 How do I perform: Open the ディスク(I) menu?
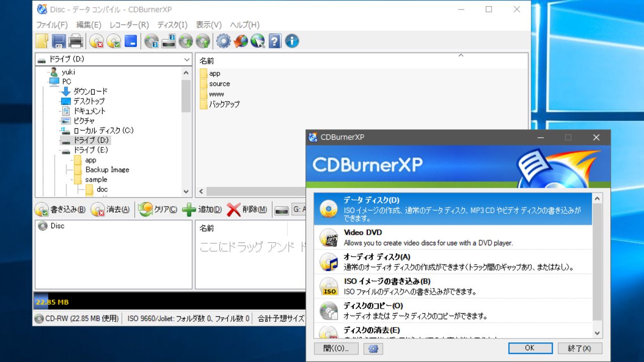(x=172, y=25)
